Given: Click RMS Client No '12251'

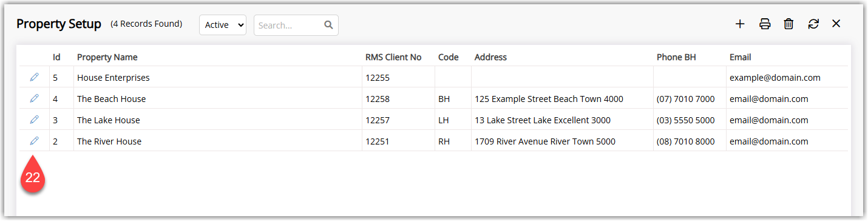Looking at the screenshot, I should point(378,141).
